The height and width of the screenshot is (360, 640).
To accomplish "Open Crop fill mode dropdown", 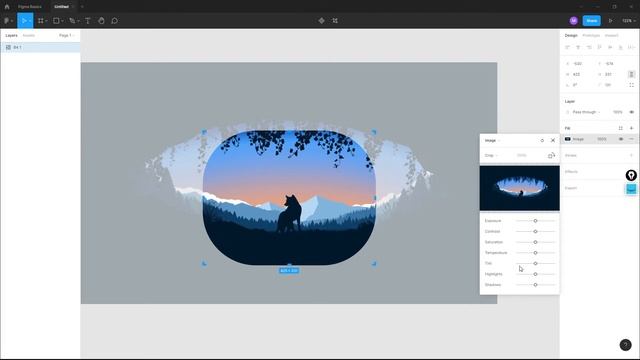I will pos(491,156).
